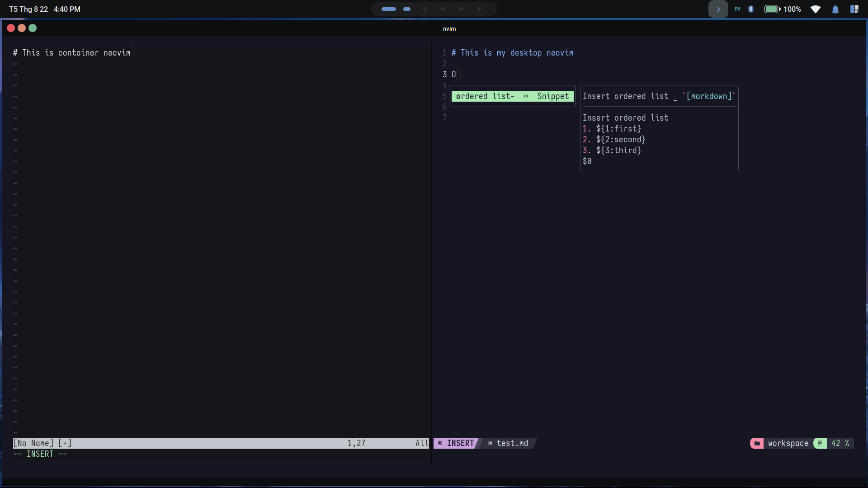
Task: Open the Bluetooth tray icon
Action: 751,9
